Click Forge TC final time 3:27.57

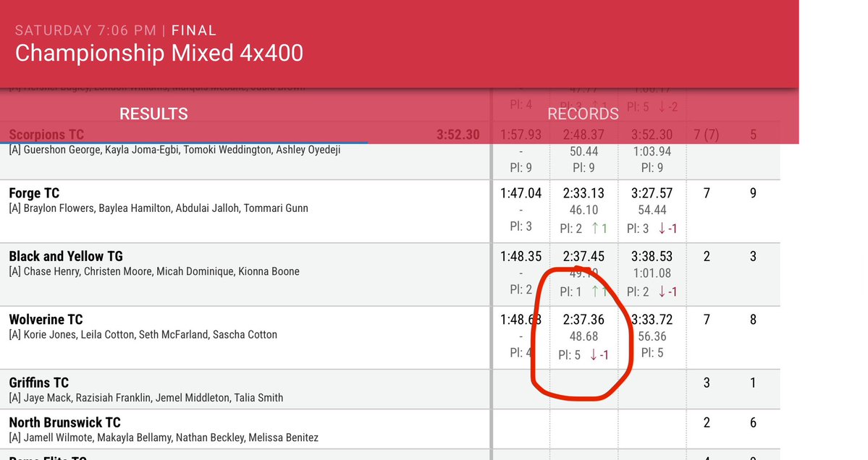(x=652, y=193)
